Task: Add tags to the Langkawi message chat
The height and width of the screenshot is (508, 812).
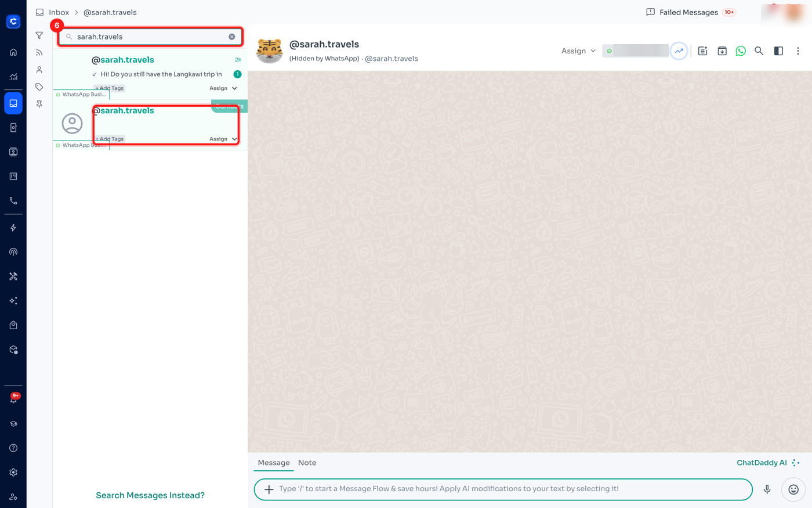Action: (x=110, y=88)
